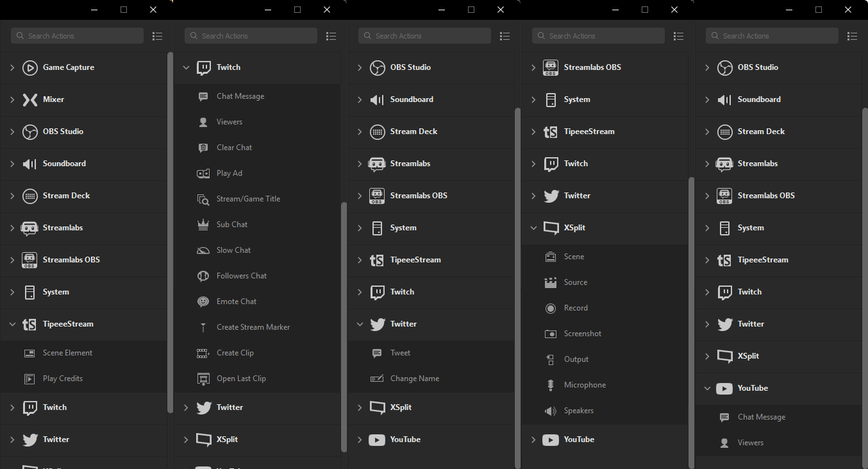
Task: Select "Twitter" in the panel with expanded YouTube
Action: tap(751, 324)
